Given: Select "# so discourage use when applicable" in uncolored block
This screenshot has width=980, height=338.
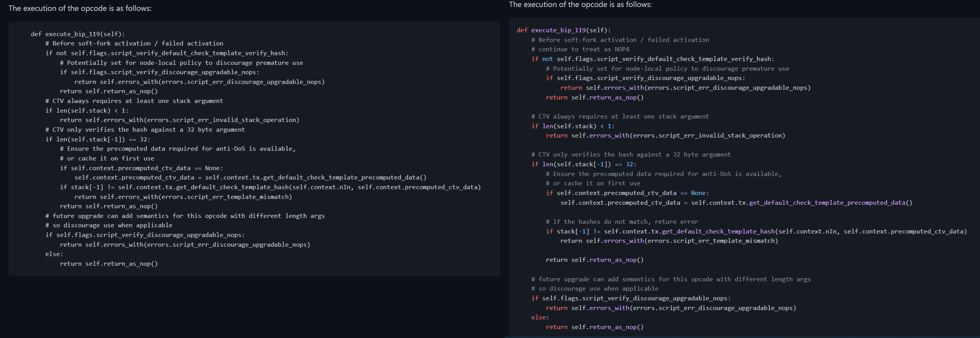Looking at the screenshot, I should [109, 225].
